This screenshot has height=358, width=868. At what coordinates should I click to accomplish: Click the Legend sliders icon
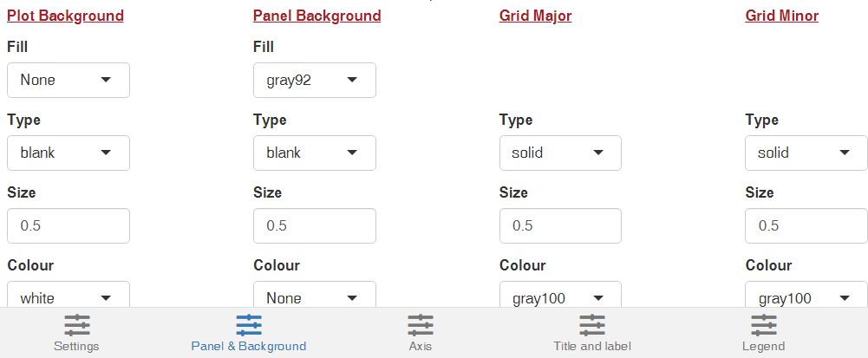tap(763, 325)
